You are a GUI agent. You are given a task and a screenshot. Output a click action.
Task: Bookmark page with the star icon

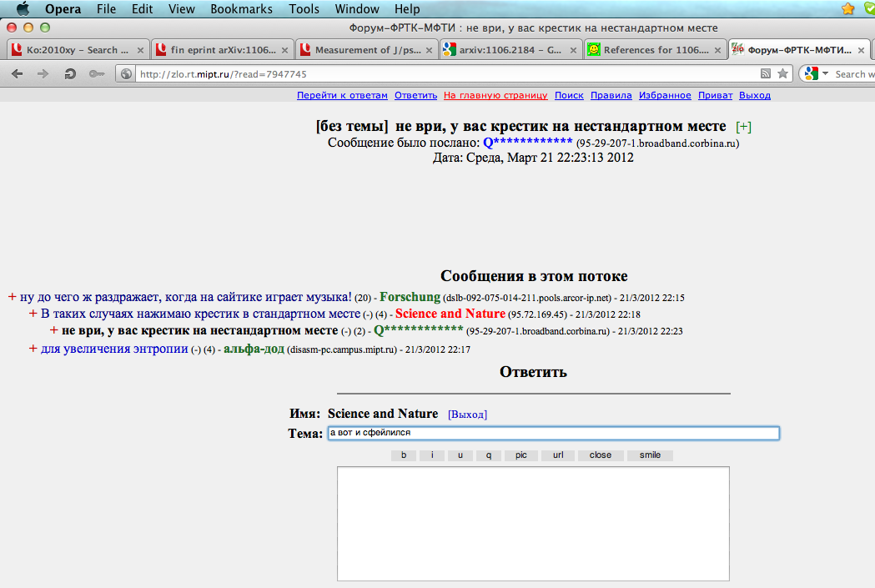point(782,73)
